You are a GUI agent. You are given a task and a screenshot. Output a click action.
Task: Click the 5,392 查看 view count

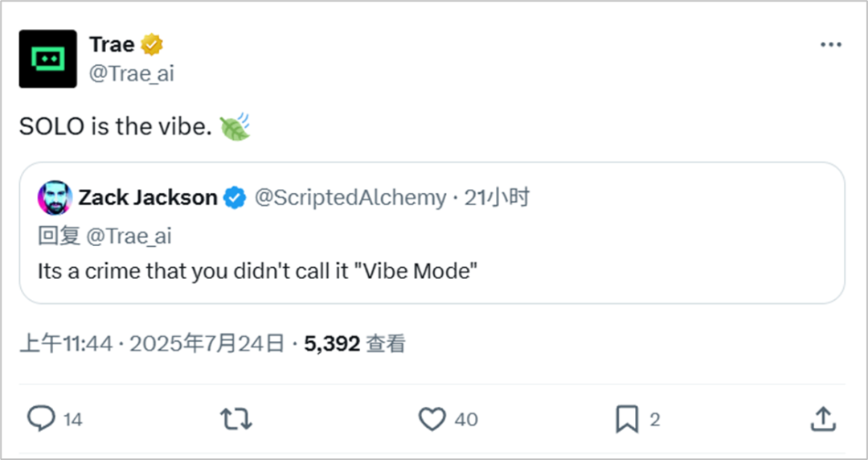pyautogui.click(x=354, y=345)
